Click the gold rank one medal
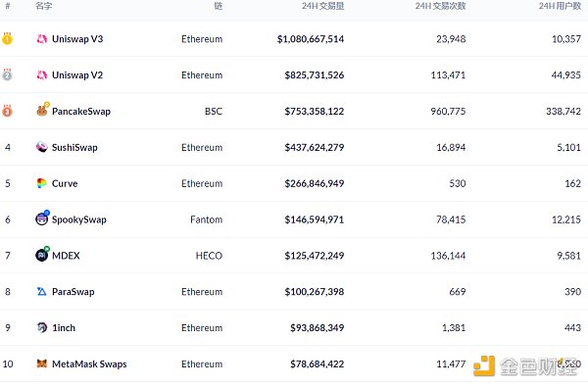588x387 pixels. [7, 38]
